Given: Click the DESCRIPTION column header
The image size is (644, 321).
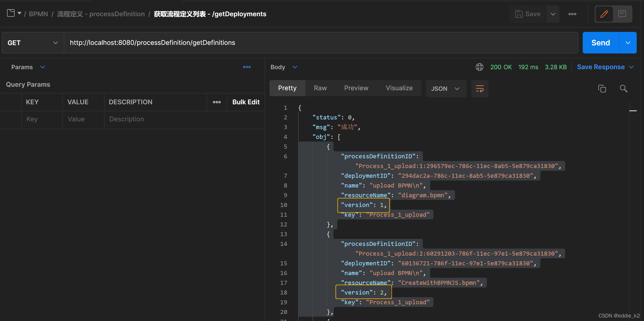Looking at the screenshot, I should (130, 102).
